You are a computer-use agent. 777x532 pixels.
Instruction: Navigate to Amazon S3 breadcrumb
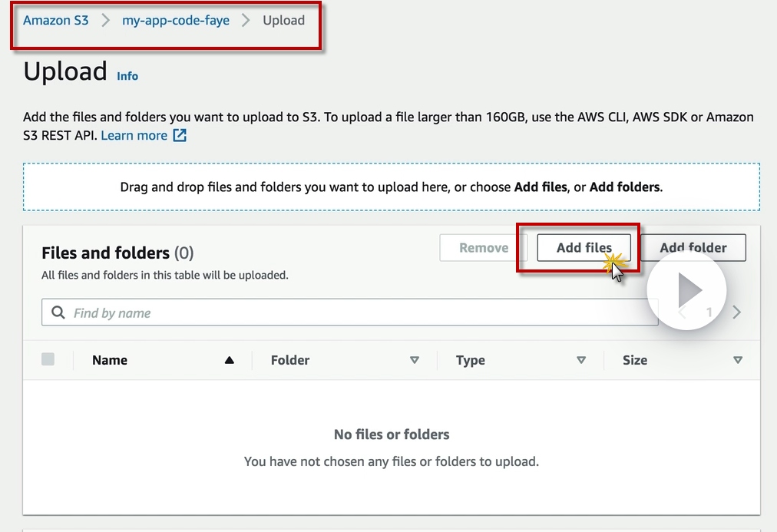click(56, 21)
